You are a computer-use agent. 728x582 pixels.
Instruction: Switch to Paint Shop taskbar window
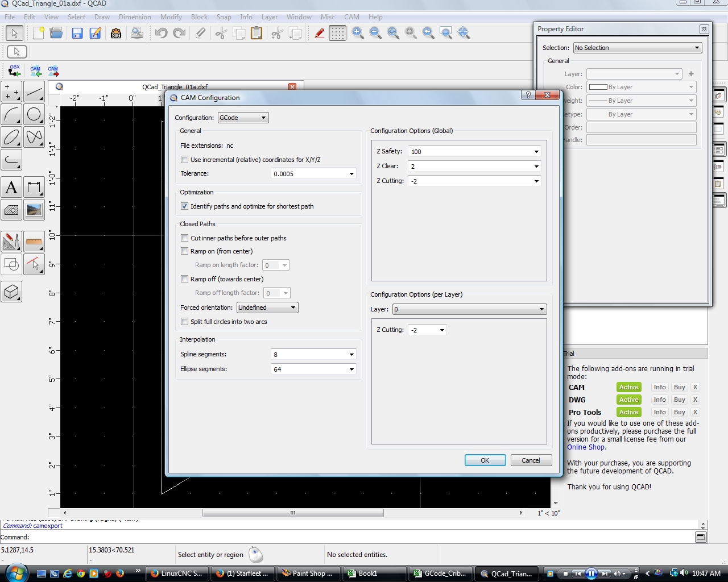308,573
